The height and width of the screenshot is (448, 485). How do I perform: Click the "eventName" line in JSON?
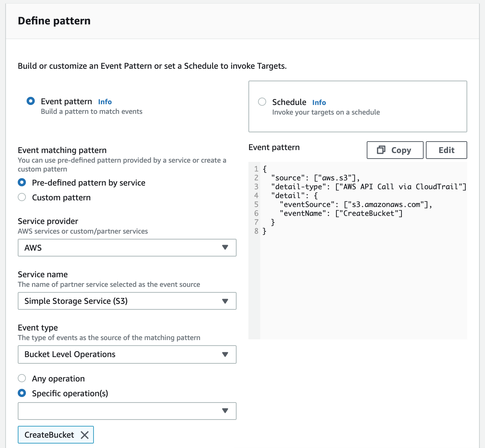[x=341, y=213]
